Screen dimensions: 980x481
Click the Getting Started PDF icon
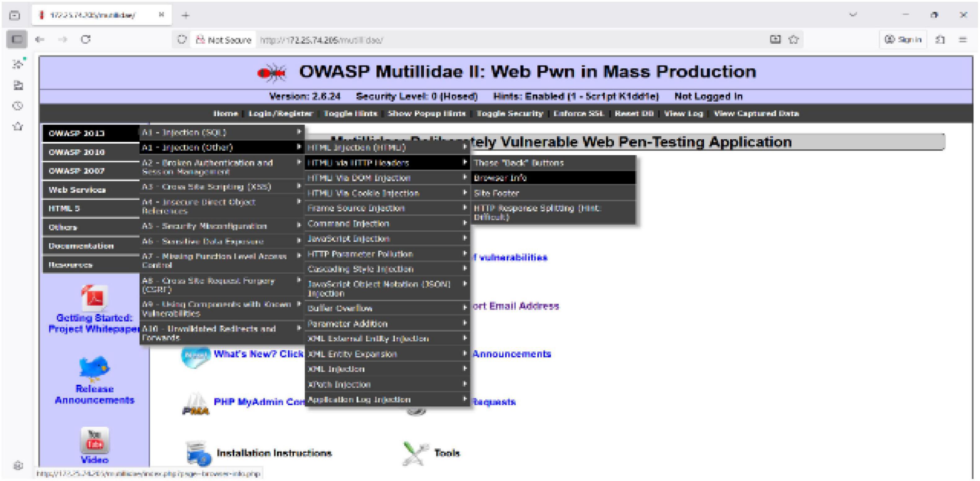point(94,298)
